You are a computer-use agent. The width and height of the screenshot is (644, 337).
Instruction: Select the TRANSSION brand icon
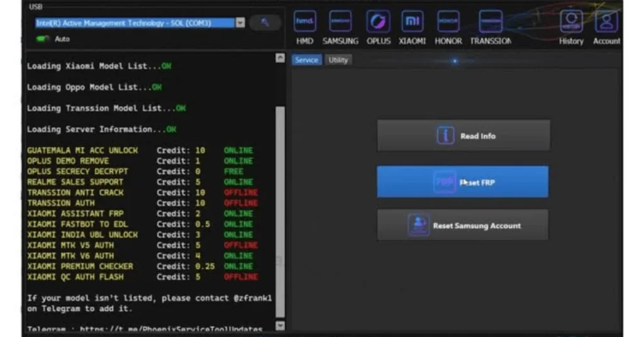(491, 21)
